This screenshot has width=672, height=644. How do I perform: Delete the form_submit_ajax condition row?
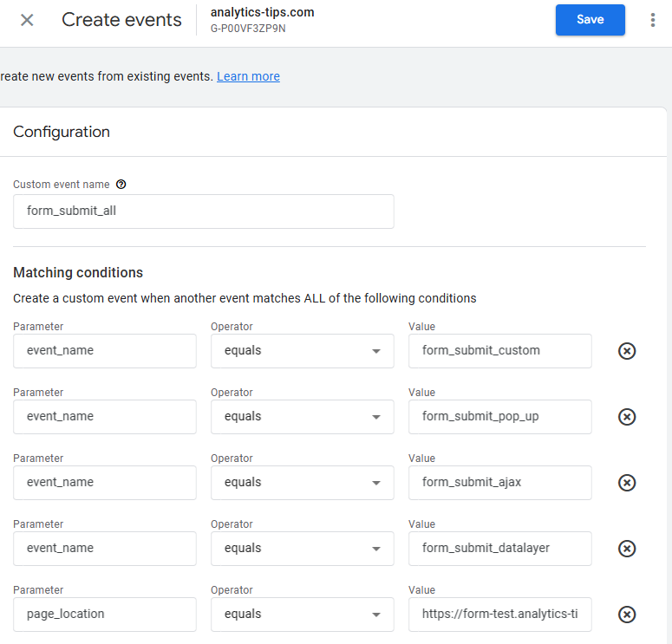(x=627, y=483)
